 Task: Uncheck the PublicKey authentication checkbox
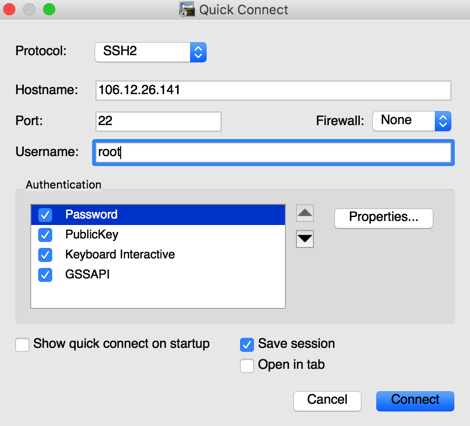coord(45,235)
